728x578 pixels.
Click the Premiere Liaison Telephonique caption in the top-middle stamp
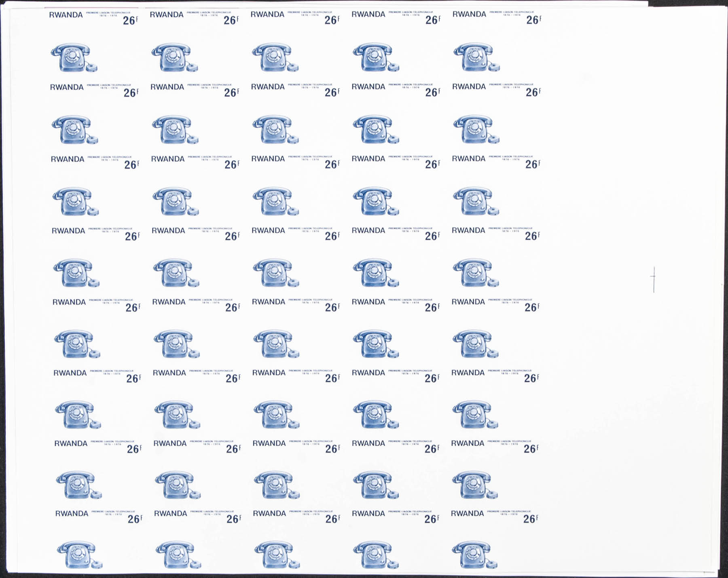(x=310, y=13)
